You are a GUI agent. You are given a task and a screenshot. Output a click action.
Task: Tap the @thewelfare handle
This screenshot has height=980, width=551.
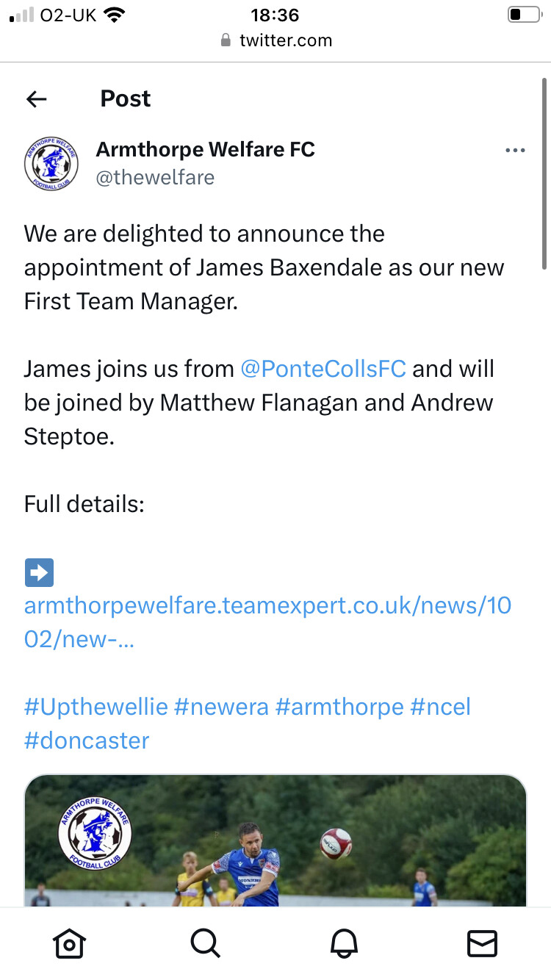pos(155,178)
